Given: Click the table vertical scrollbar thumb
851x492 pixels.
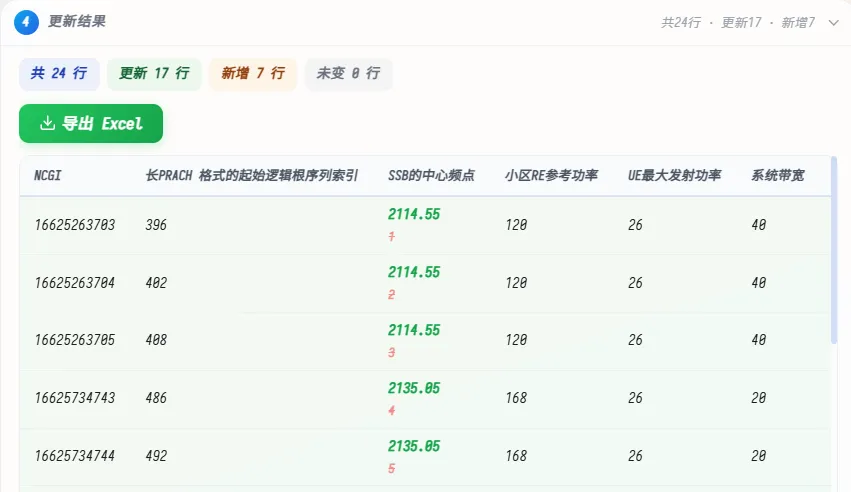Looking at the screenshot, I should click(834, 250).
